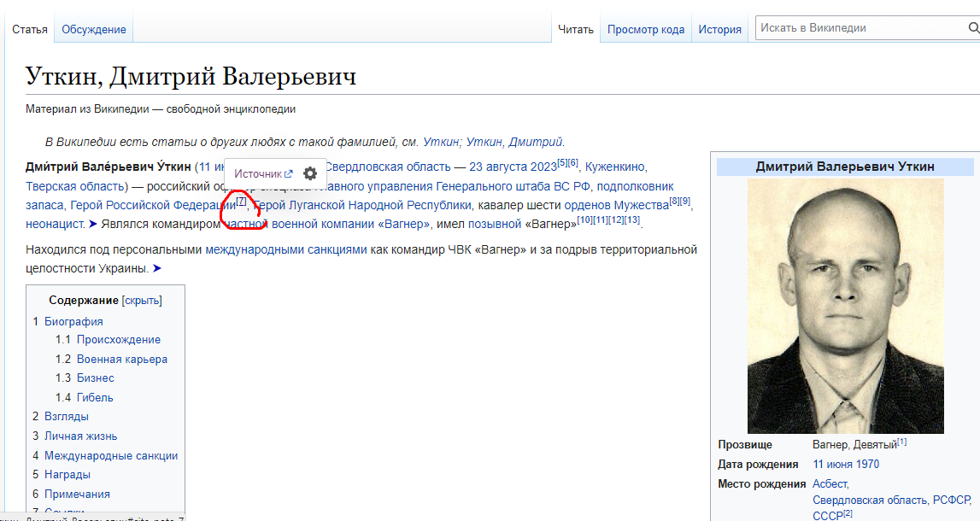Image resolution: width=980 pixels, height=521 pixels.
Task: Click arrow marker after «целостности Украины»
Action: click(156, 269)
